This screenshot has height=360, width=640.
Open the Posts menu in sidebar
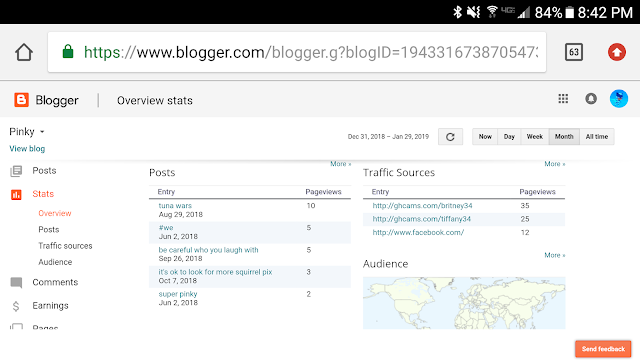44,171
